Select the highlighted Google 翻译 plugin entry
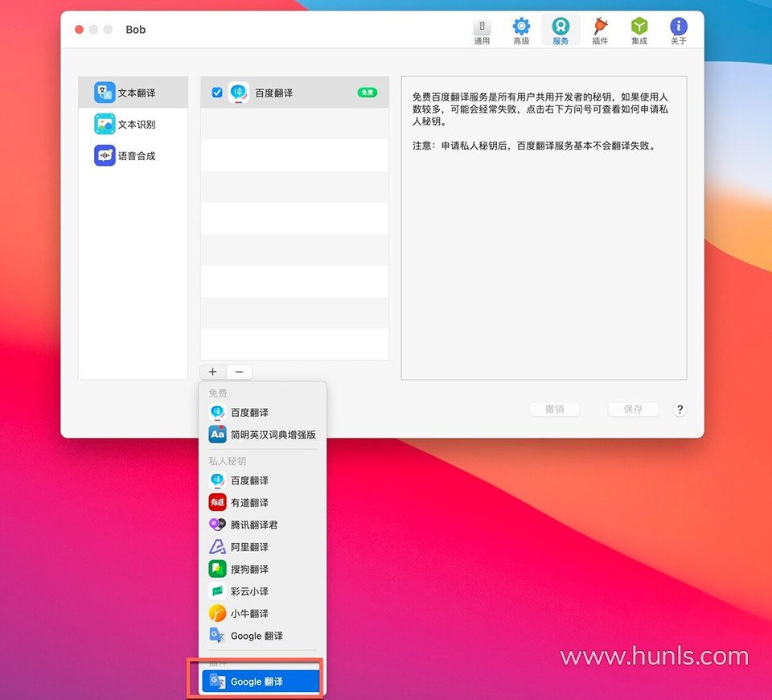Screen dimensions: 772x700 (261, 681)
